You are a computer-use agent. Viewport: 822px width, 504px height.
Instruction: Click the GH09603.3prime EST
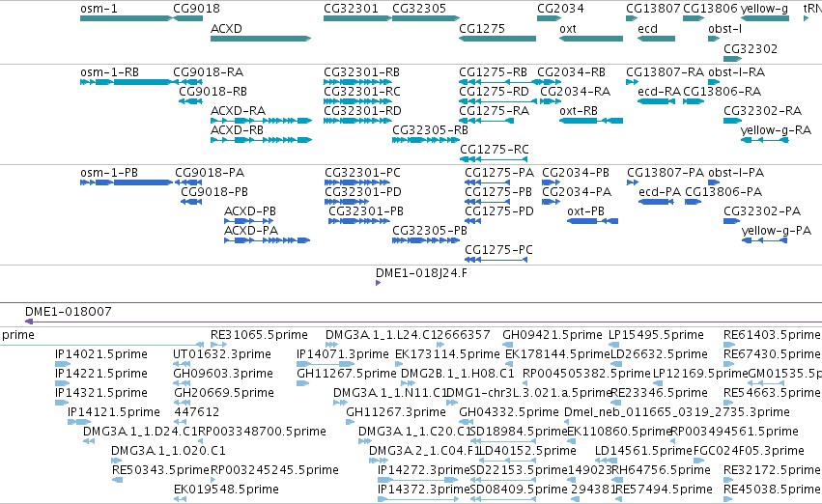pos(182,383)
